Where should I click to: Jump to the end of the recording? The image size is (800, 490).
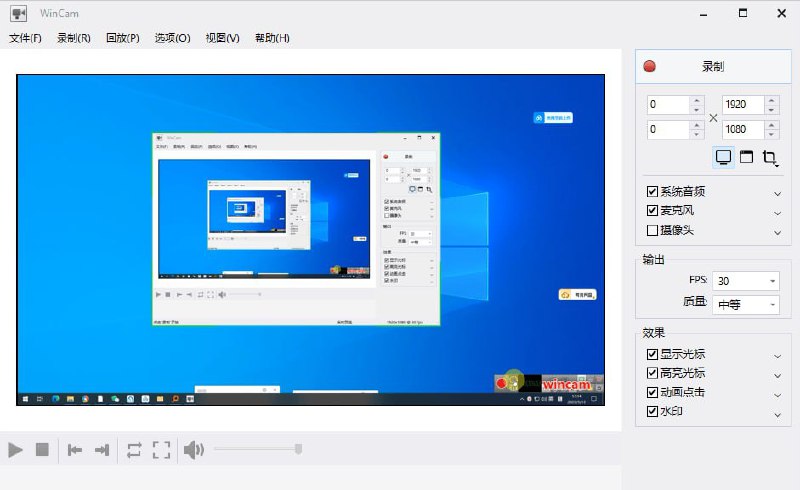tap(101, 450)
